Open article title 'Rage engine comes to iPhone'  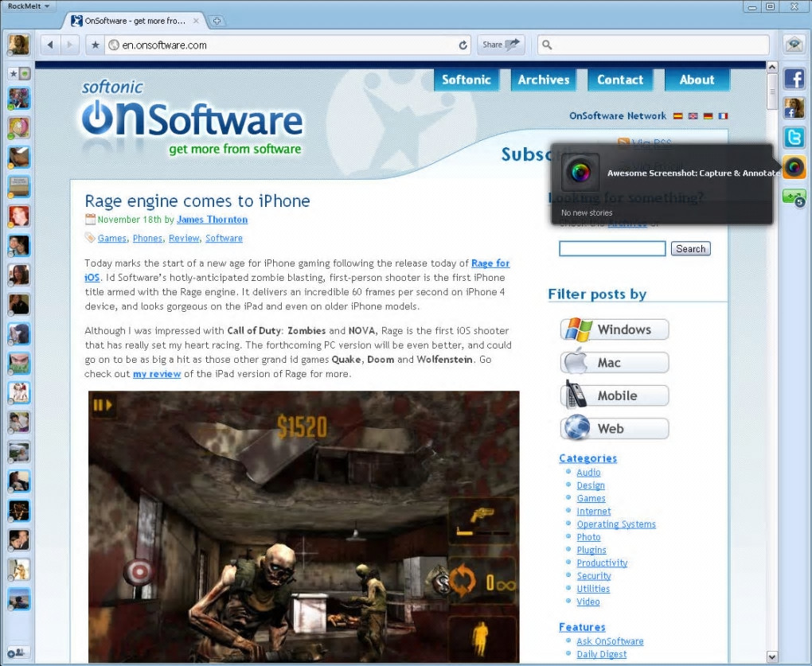point(197,201)
